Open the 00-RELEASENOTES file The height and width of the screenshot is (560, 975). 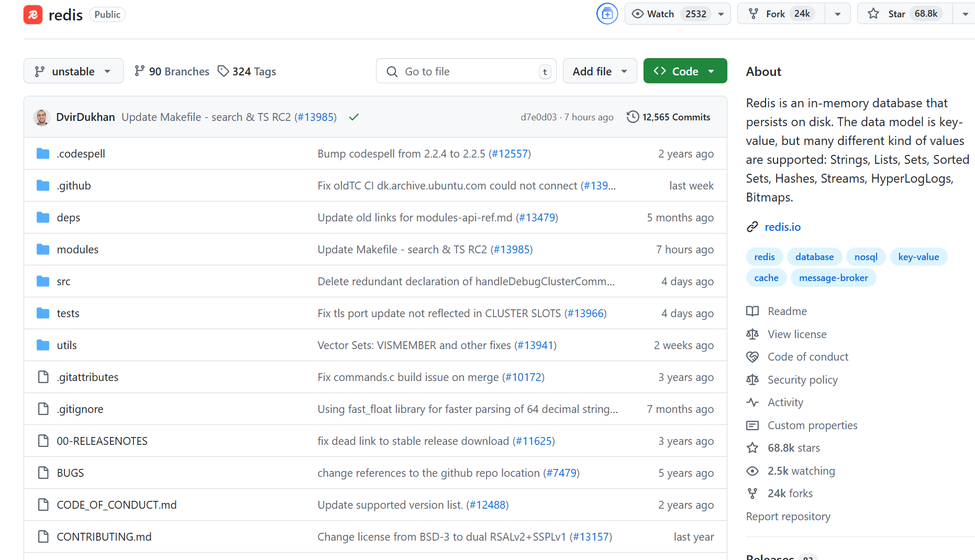point(102,441)
